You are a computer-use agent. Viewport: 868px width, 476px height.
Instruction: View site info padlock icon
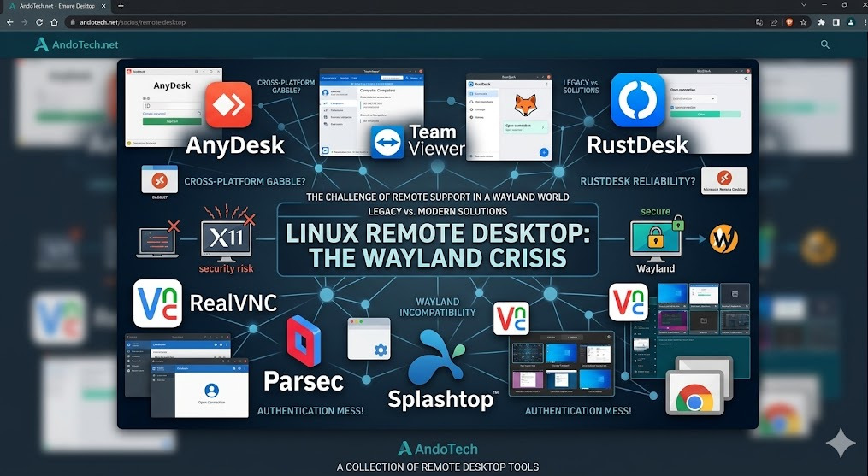pyautogui.click(x=73, y=22)
